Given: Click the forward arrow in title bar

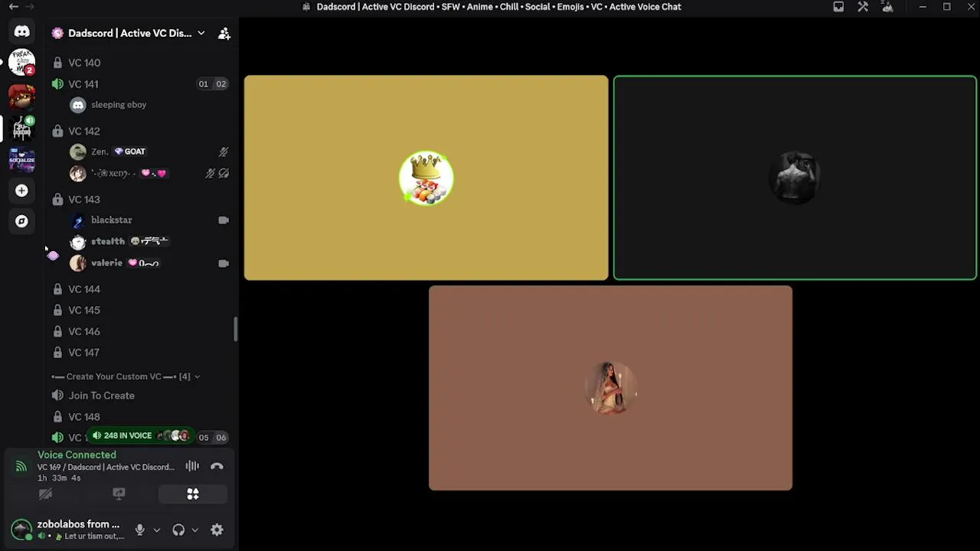Looking at the screenshot, I should [x=30, y=7].
